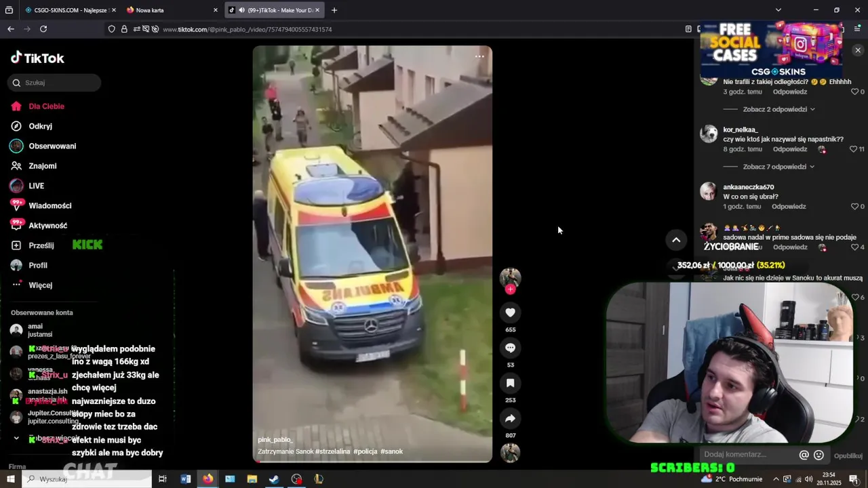
Task: Reply to ankaaneczka670 comment
Action: click(789, 206)
